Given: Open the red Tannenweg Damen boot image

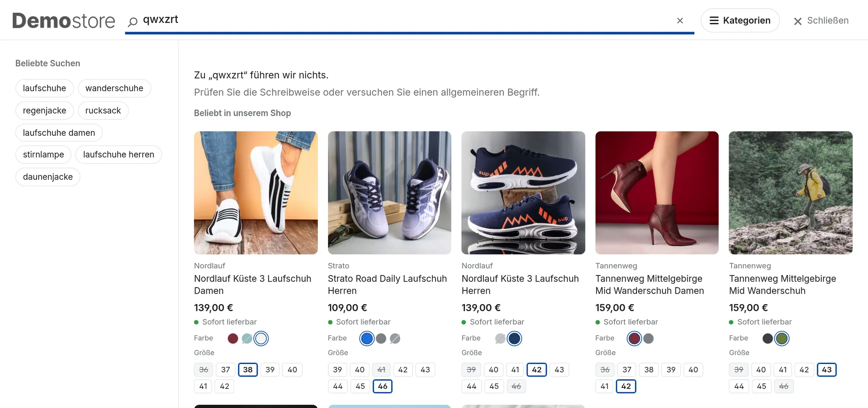Looking at the screenshot, I should 657,193.
